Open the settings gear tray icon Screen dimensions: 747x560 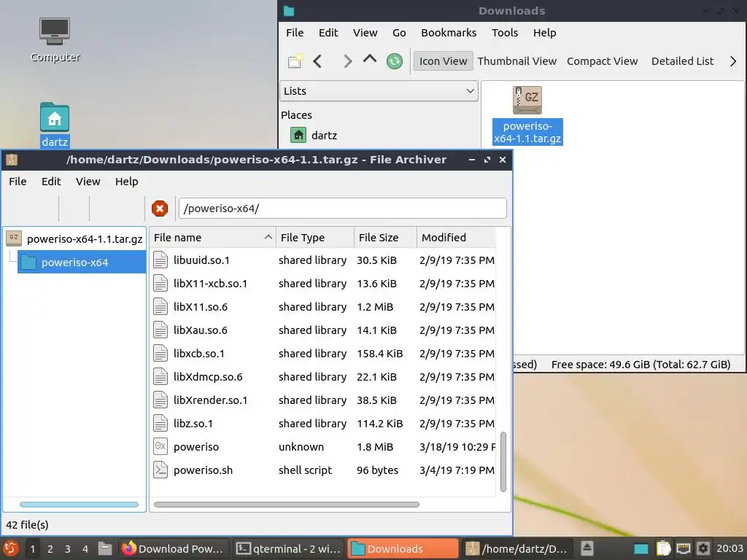(x=703, y=548)
